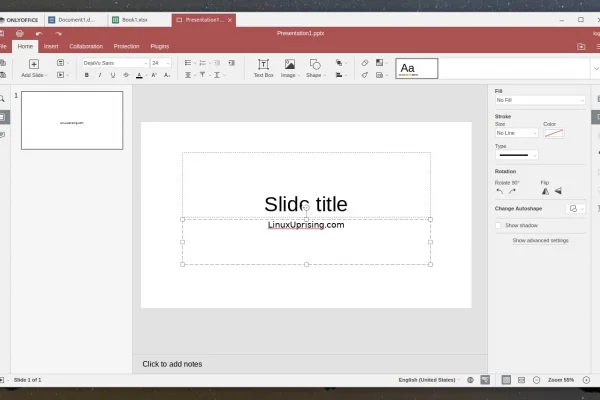Click the numbered list icon
The image size is (600, 400).
pyautogui.click(x=202, y=63)
